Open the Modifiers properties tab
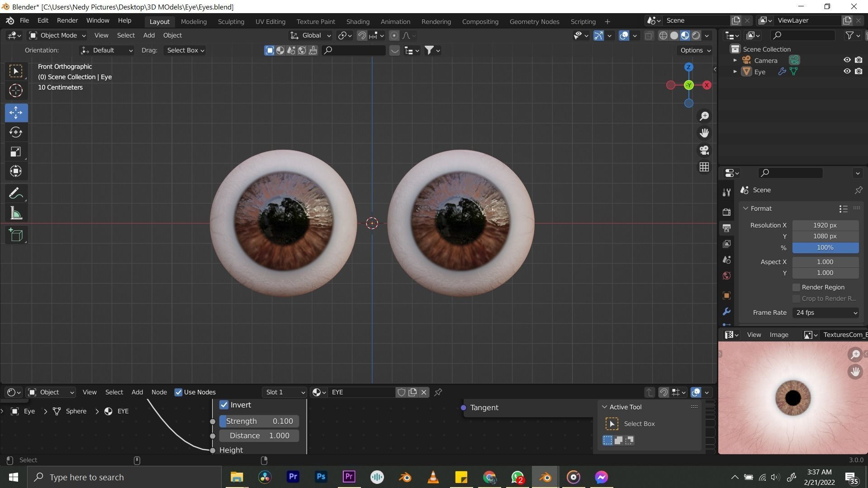This screenshot has width=868, height=488. pyautogui.click(x=726, y=312)
